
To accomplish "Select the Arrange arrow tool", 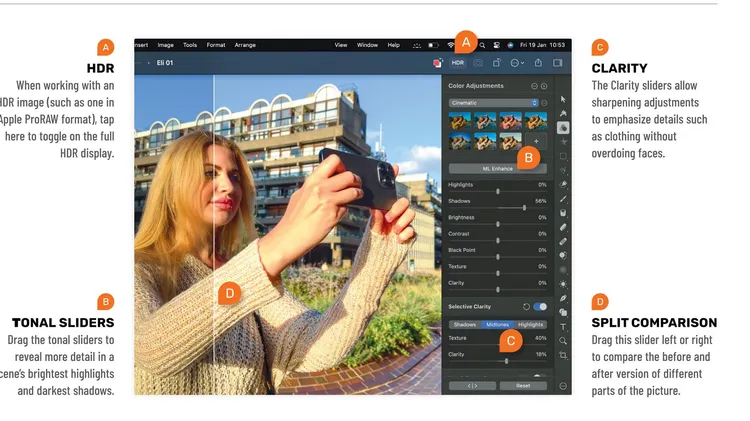I will [563, 99].
